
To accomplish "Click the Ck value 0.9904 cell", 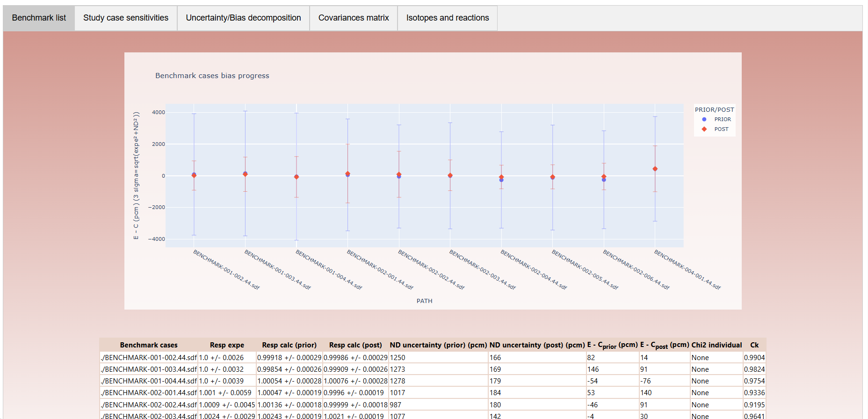I will pyautogui.click(x=754, y=358).
